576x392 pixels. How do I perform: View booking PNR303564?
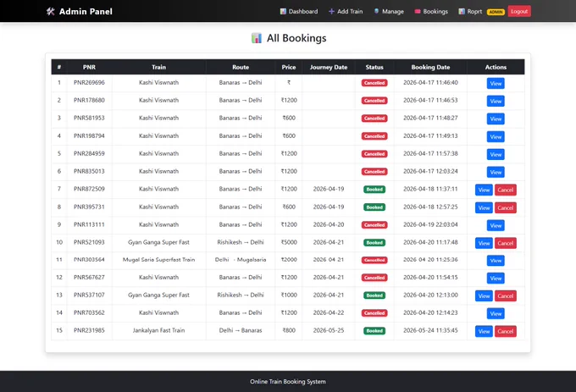[x=496, y=261]
